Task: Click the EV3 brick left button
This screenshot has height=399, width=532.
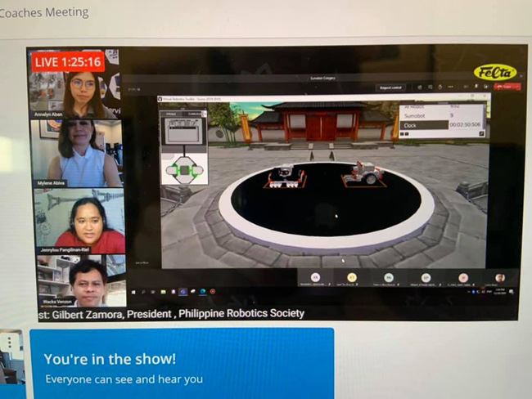Action: point(171,170)
